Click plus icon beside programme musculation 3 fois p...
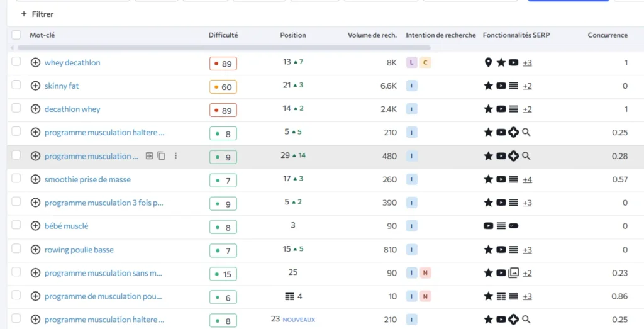 [x=35, y=203]
